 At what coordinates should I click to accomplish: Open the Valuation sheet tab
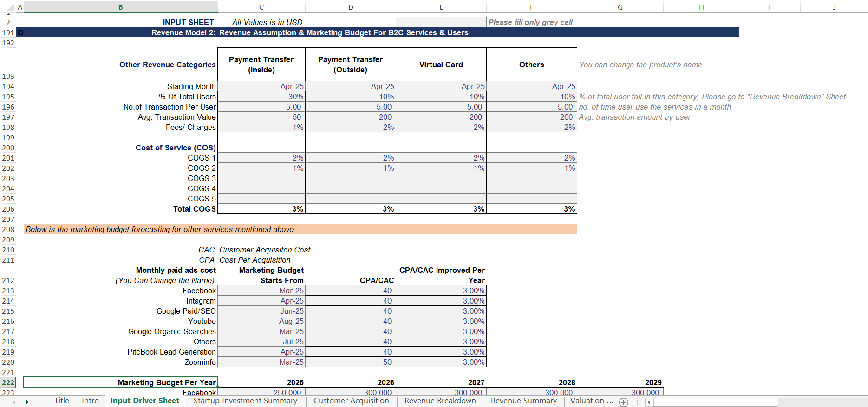pyautogui.click(x=591, y=401)
